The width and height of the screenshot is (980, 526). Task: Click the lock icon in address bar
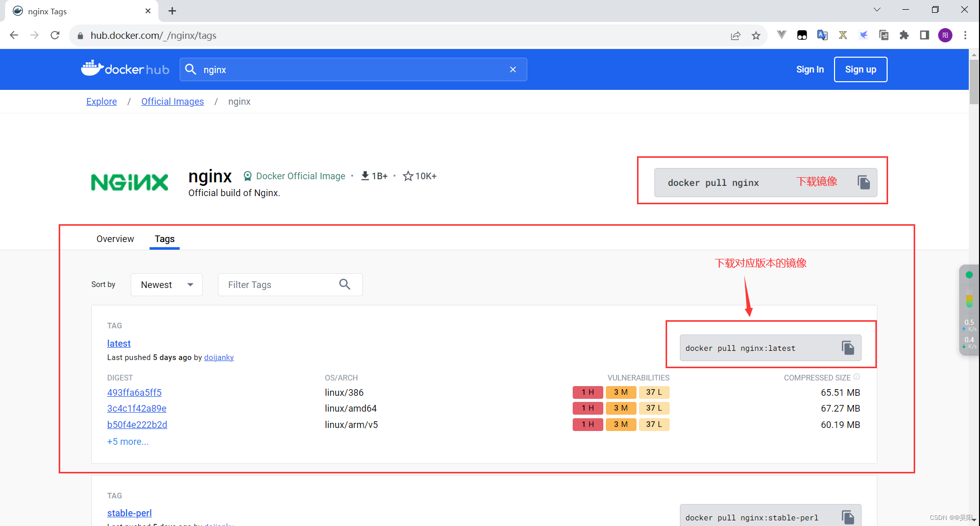pos(80,36)
